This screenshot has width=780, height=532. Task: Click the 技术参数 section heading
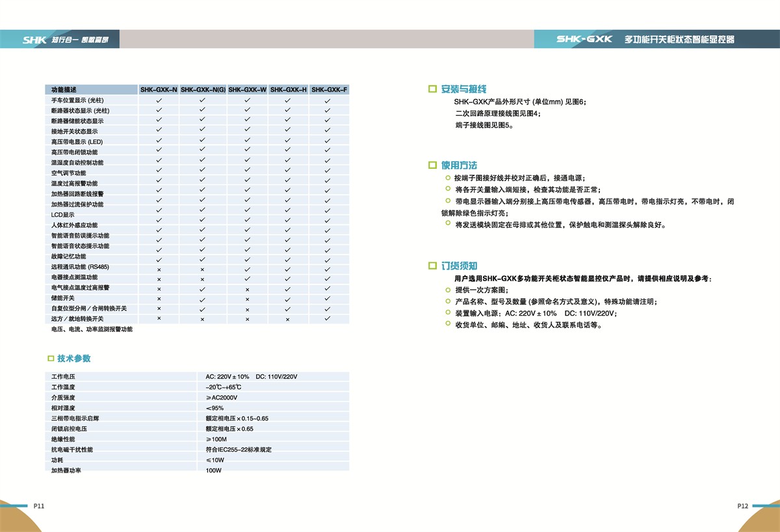(x=73, y=359)
